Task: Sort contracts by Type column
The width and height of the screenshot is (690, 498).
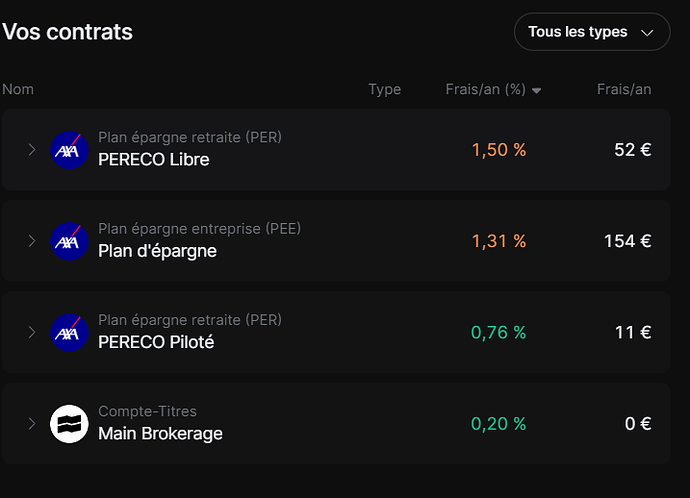Action: [x=385, y=89]
